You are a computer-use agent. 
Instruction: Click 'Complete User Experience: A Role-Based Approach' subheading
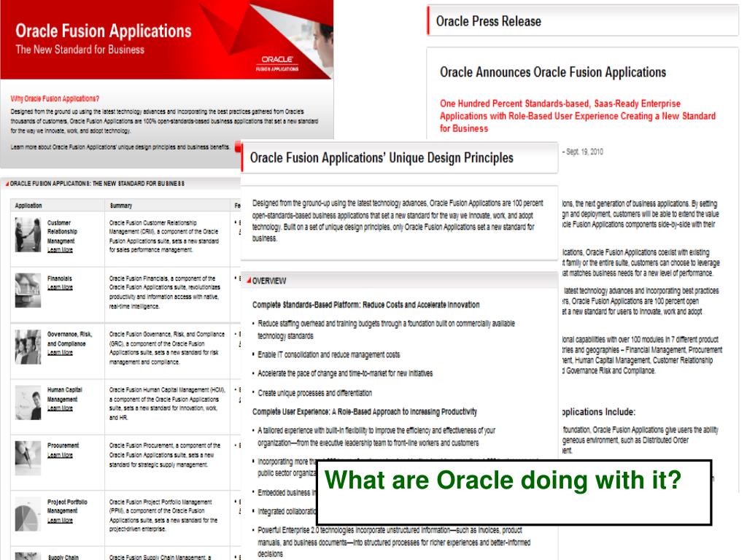(x=365, y=411)
